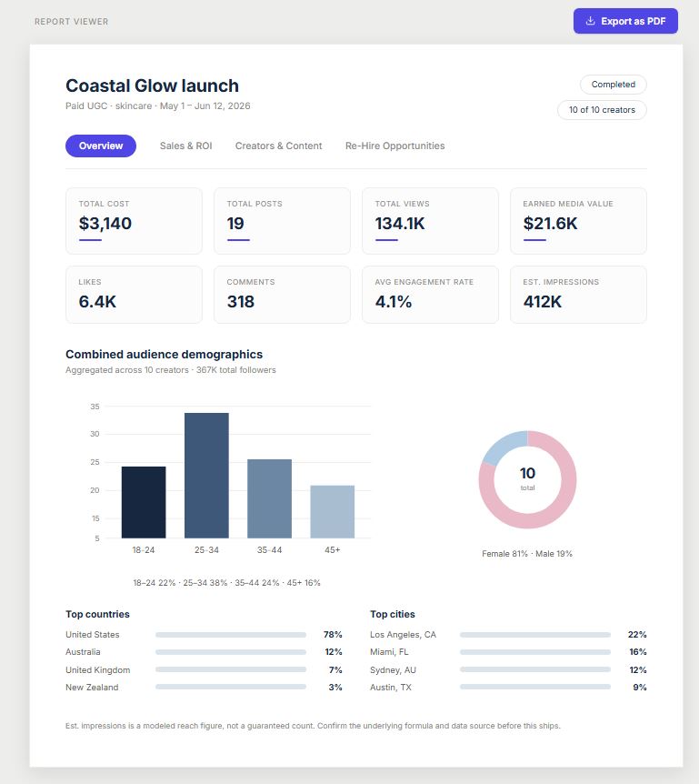This screenshot has width=699, height=784.
Task: Select the Total Posts 19 card
Action: 282,221
